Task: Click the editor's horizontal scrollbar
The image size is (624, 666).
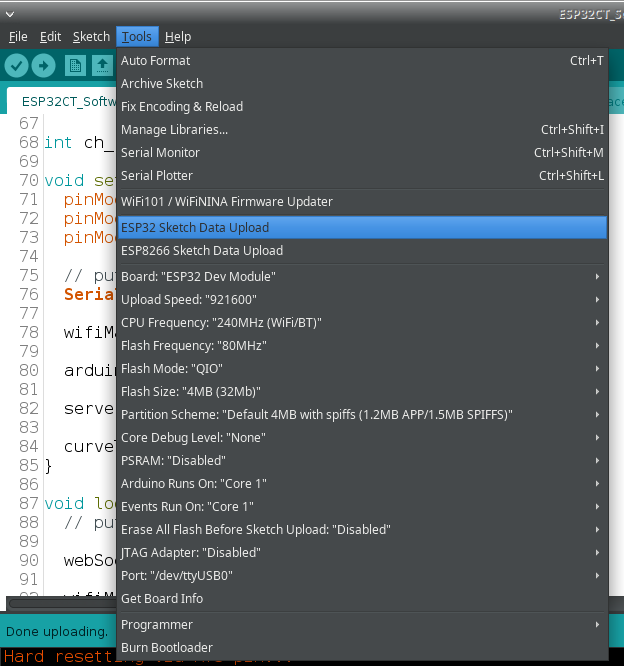Action: (62, 603)
